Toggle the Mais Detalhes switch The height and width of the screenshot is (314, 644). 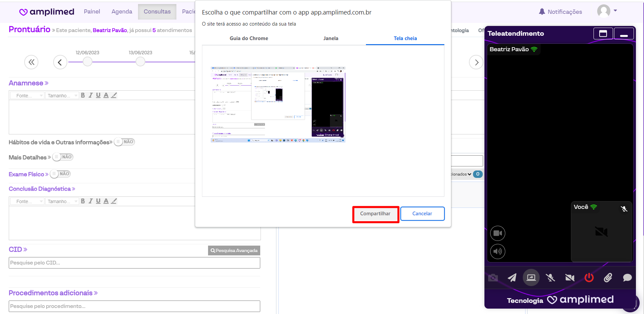(63, 157)
